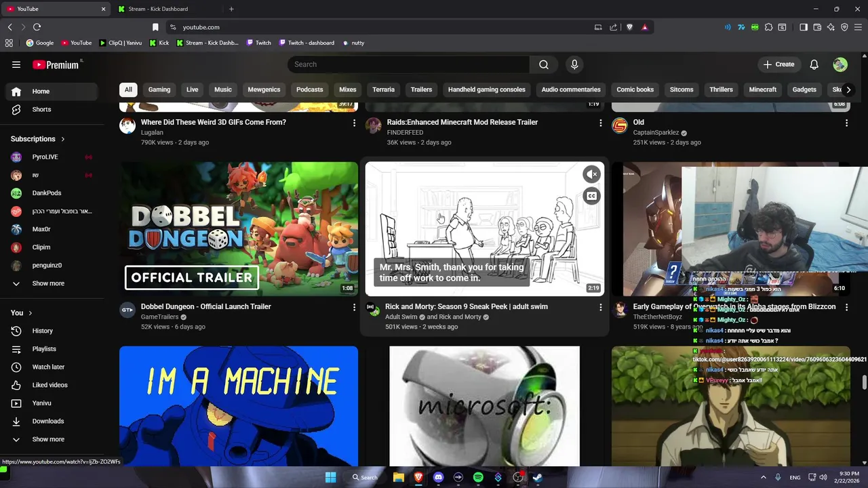Open browser extensions puzzle icon
Image resolution: width=868 pixels, height=488 pixels.
768,27
